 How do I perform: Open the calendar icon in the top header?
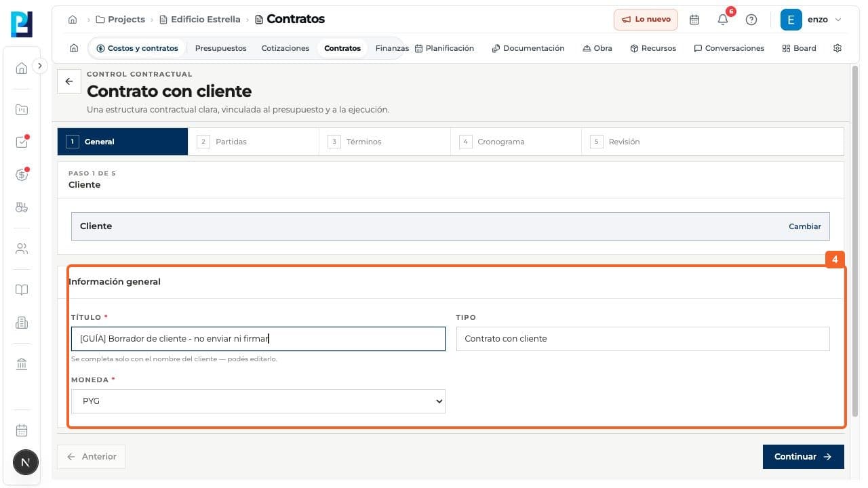coord(694,20)
